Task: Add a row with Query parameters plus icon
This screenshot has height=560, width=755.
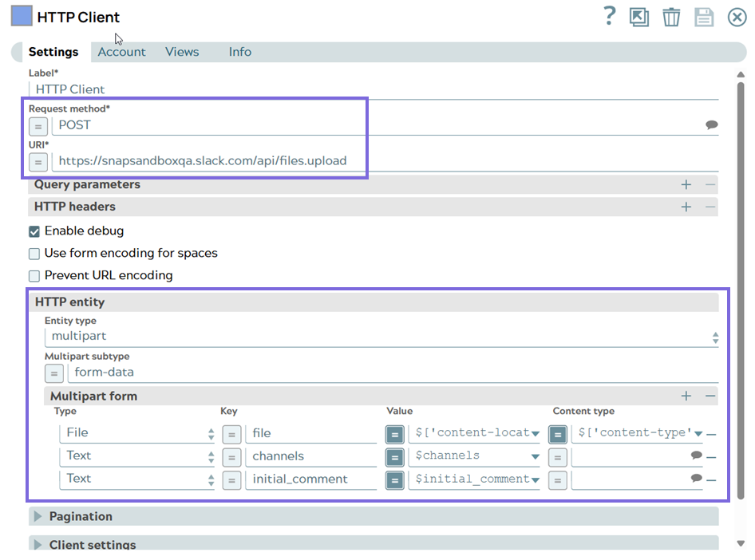Action: (686, 184)
